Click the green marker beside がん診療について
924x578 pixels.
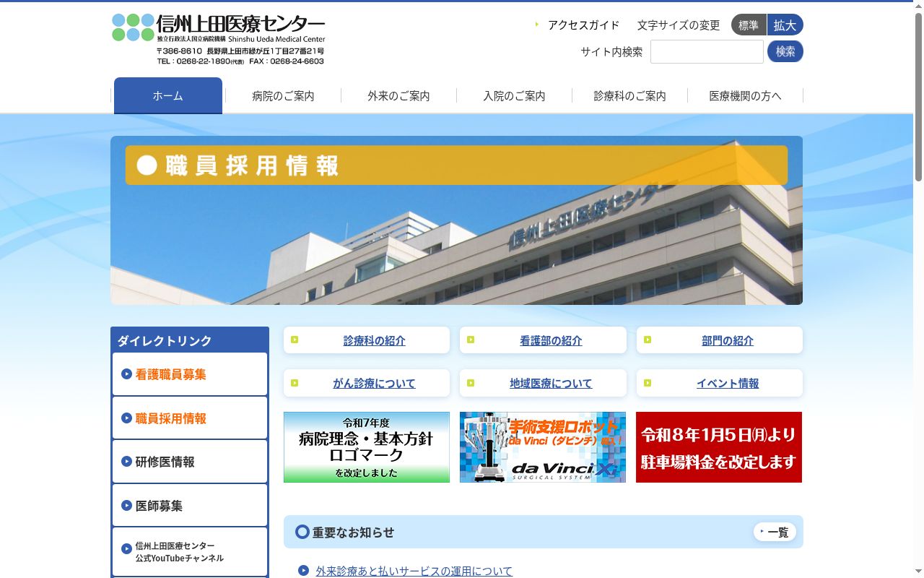[x=295, y=383]
